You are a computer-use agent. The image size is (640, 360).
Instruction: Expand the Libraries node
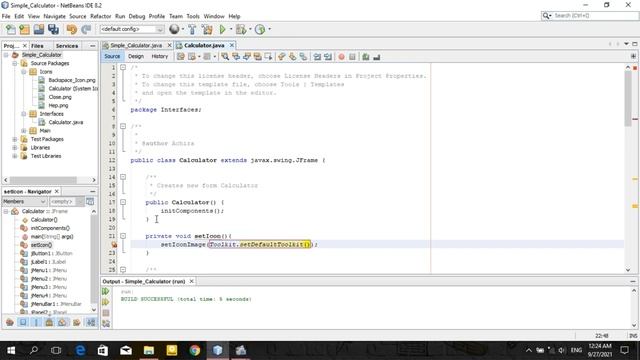pyautogui.click(x=15, y=148)
